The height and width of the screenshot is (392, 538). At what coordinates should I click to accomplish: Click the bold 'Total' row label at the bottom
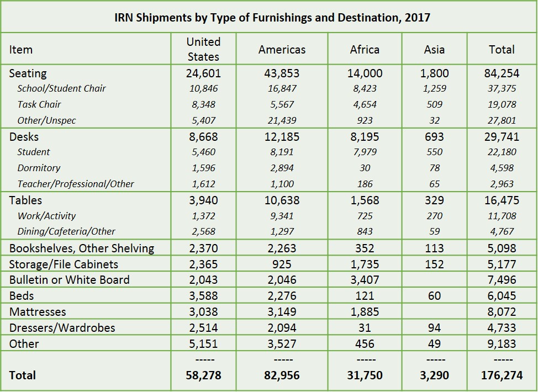coord(22,375)
